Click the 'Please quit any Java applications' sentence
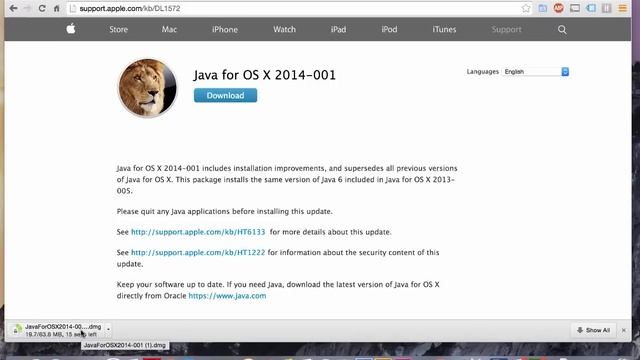The height and width of the screenshot is (360, 640). [224, 211]
